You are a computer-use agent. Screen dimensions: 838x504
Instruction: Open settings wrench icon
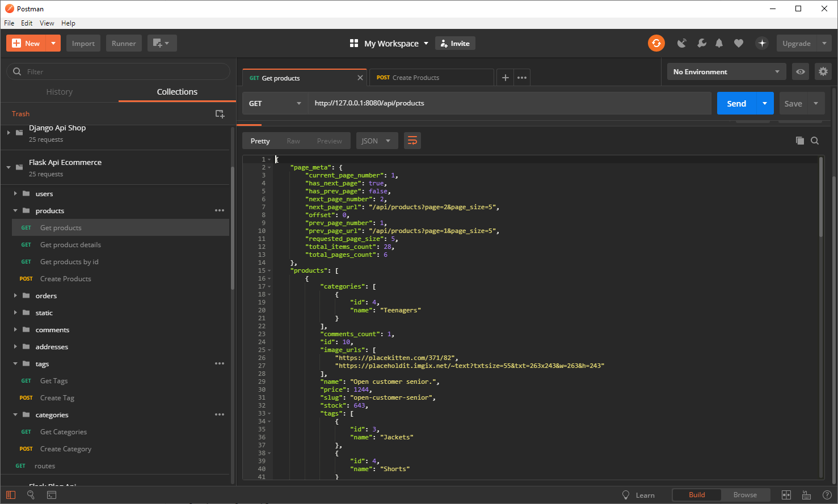pos(702,43)
